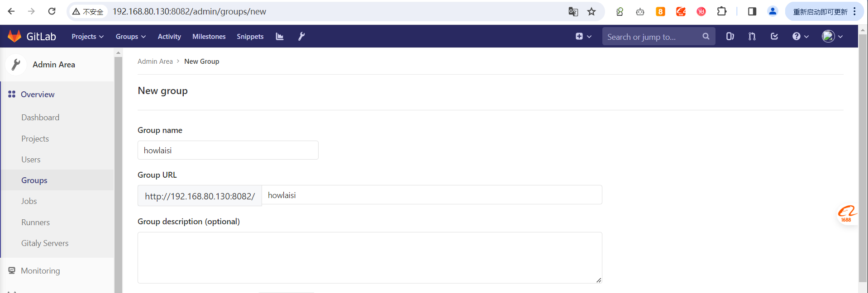Click the Admin Area breadcrumb link

[155, 61]
